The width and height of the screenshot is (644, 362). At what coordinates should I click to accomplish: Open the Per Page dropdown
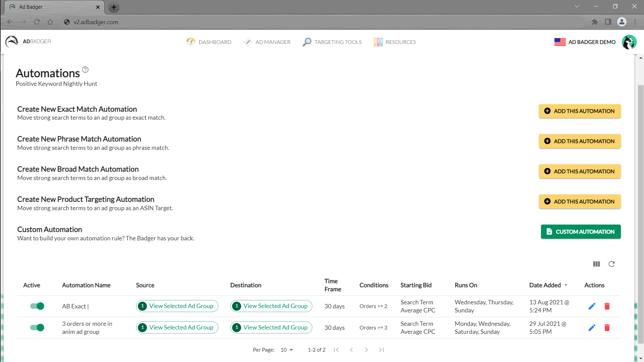click(286, 350)
